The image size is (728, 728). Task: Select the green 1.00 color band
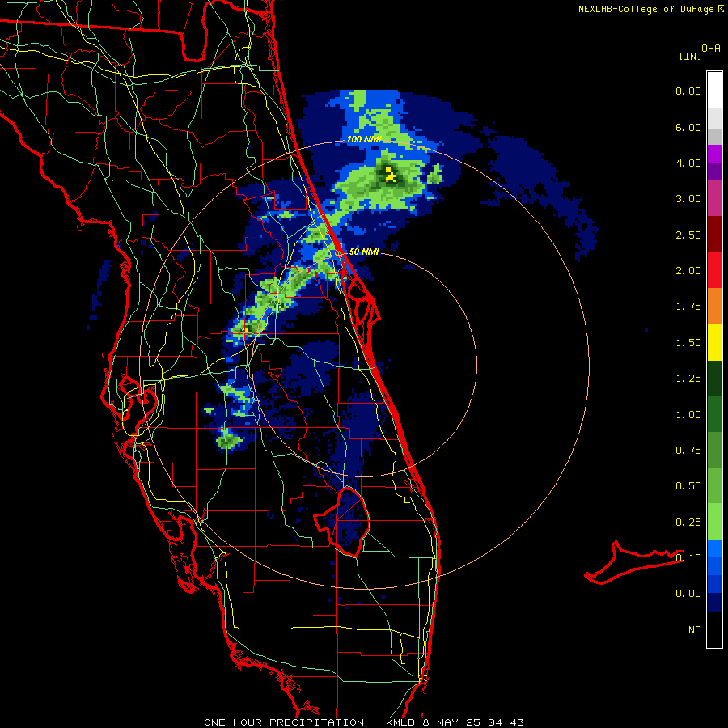click(x=714, y=413)
